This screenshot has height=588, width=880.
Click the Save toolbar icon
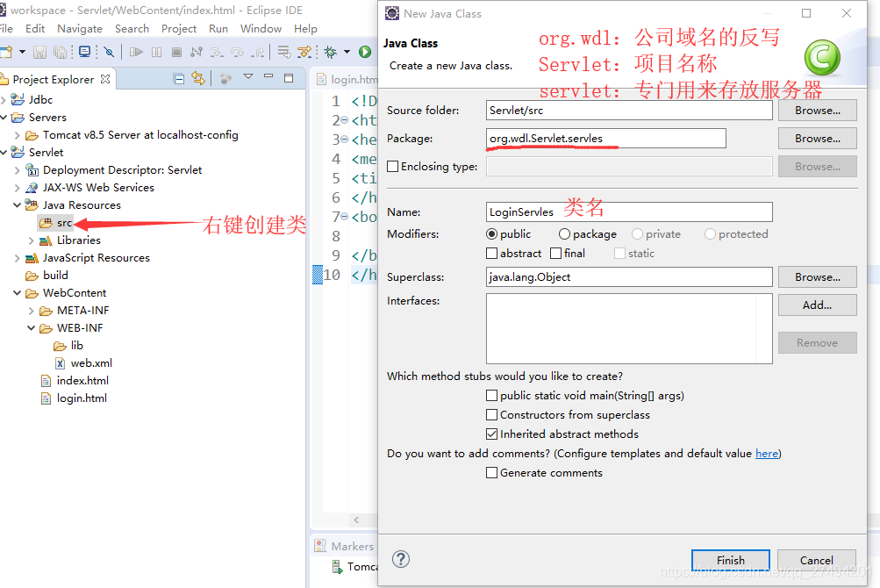pos(39,53)
